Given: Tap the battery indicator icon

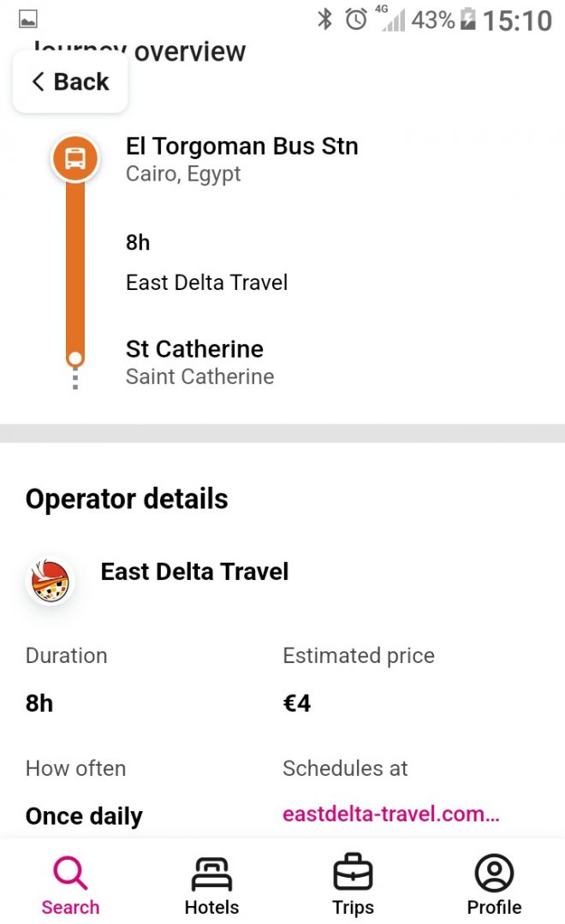Looking at the screenshot, I should click(x=467, y=19).
